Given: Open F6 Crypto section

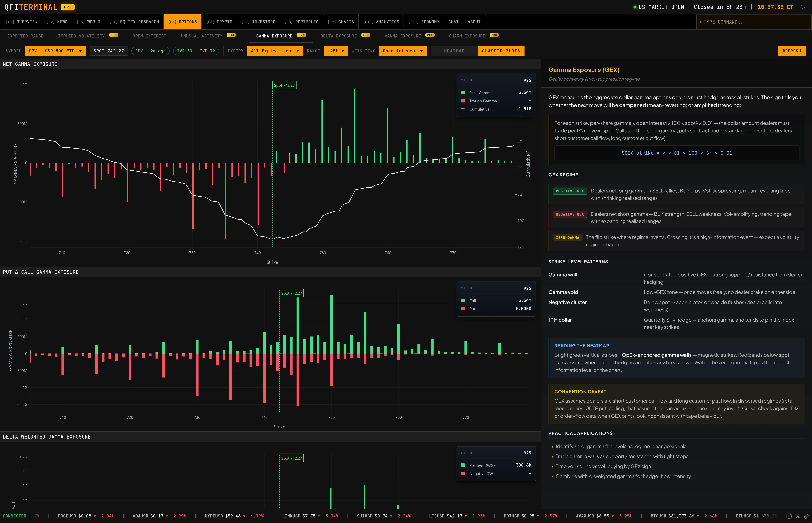Looking at the screenshot, I should pyautogui.click(x=219, y=22).
